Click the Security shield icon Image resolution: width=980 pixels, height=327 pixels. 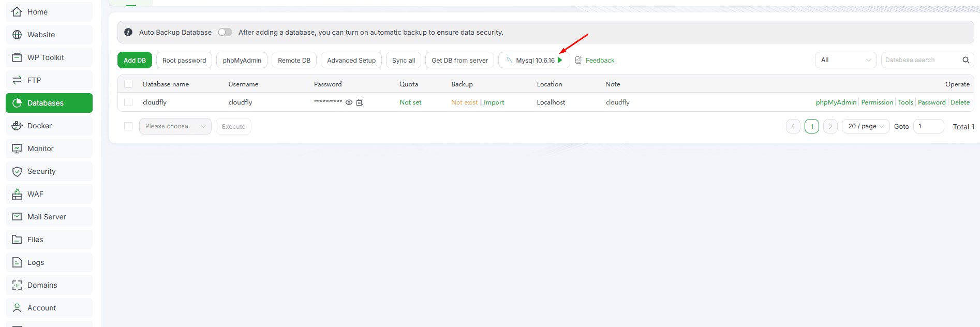point(17,171)
